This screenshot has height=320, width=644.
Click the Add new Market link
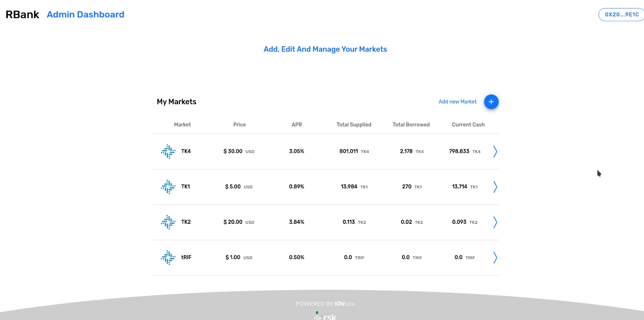[x=458, y=102]
